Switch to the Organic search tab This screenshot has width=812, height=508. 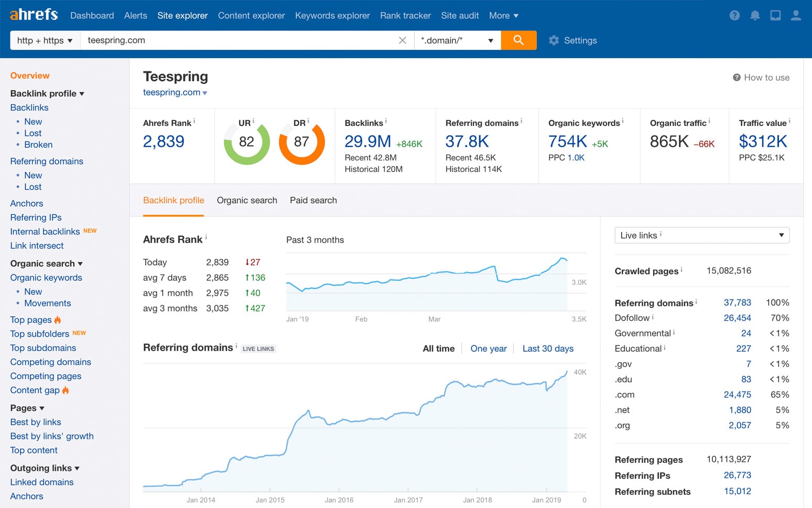point(247,200)
